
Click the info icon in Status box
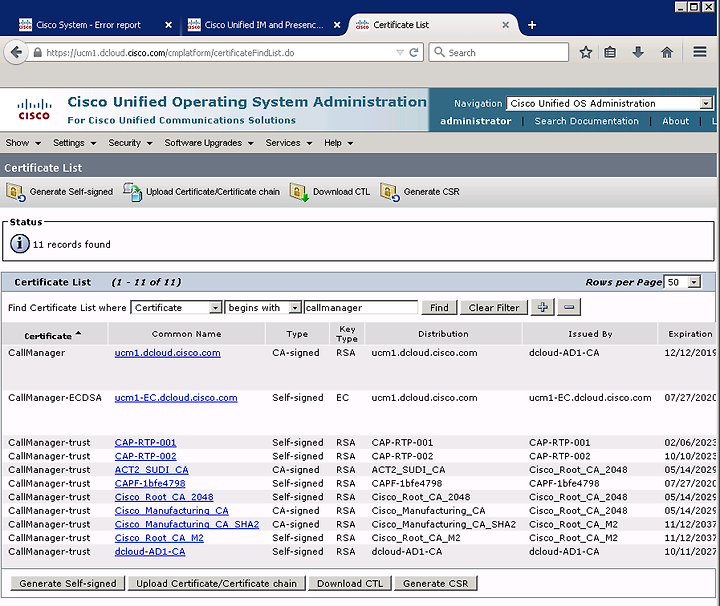[20, 244]
